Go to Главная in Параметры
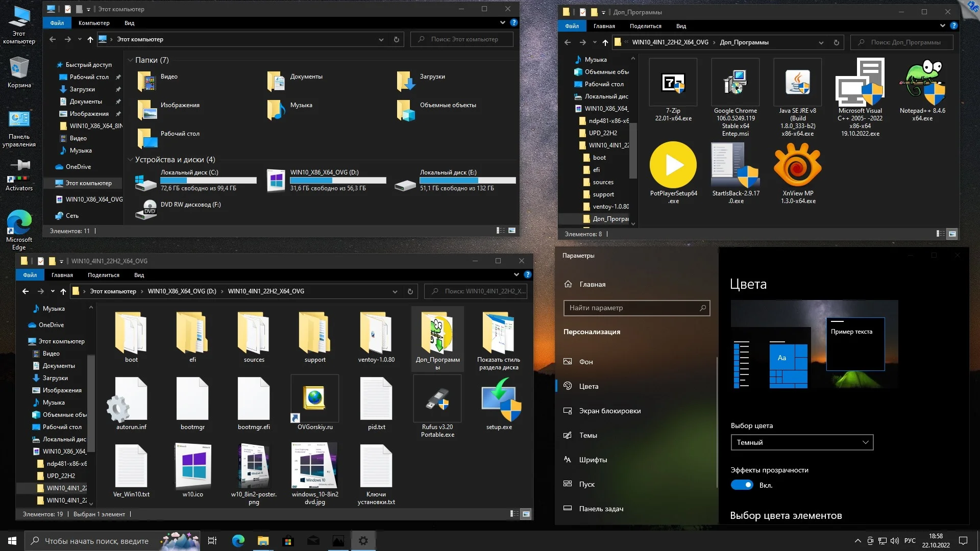 (x=592, y=284)
